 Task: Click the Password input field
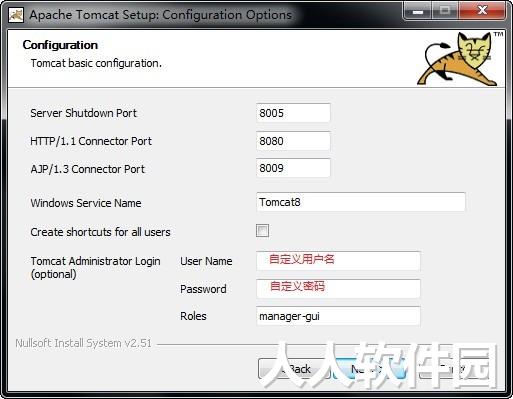pos(338,289)
